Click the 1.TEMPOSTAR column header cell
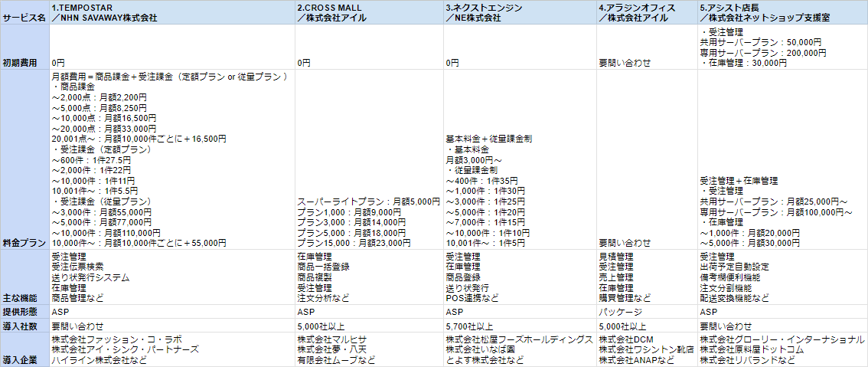 [173, 12]
